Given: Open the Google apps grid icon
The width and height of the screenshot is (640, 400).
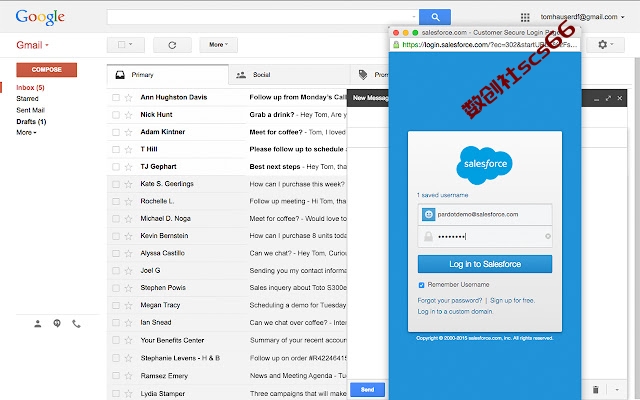Looking at the screenshot, I should [525, 17].
